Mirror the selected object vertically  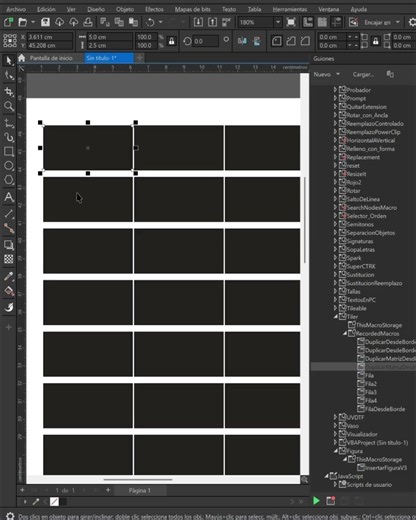click(x=257, y=41)
